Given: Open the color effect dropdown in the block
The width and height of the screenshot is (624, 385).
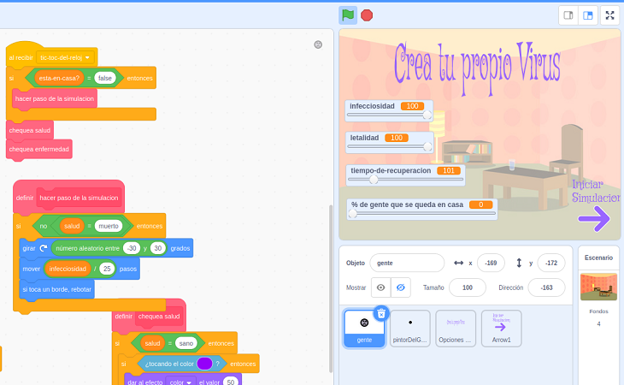Looking at the screenshot, I should click(x=181, y=382).
